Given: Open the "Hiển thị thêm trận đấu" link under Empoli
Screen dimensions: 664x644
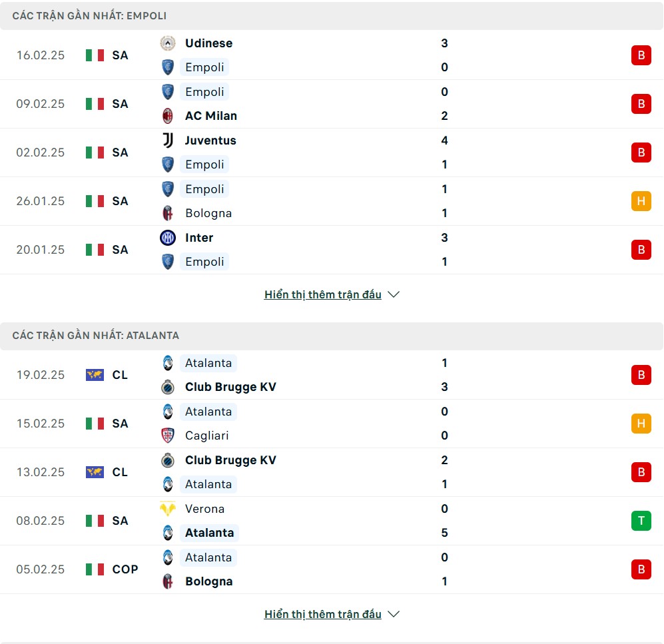Looking at the screenshot, I should pyautogui.click(x=322, y=294).
